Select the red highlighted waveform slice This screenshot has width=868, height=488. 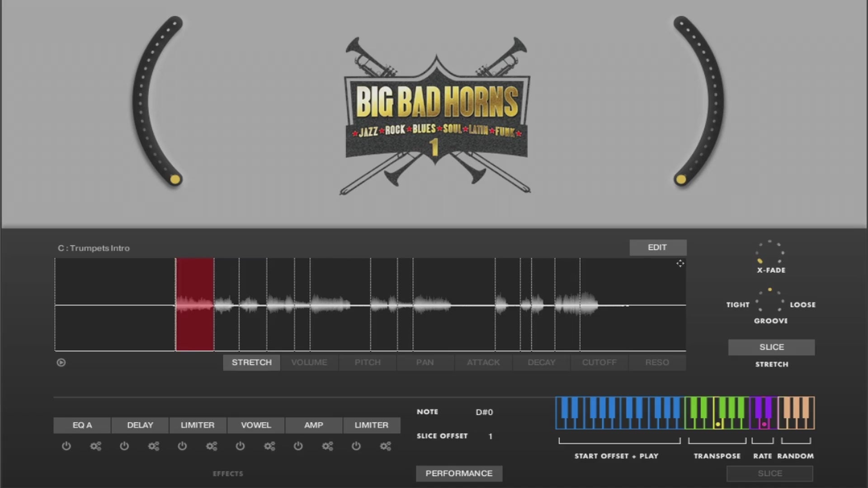click(195, 304)
